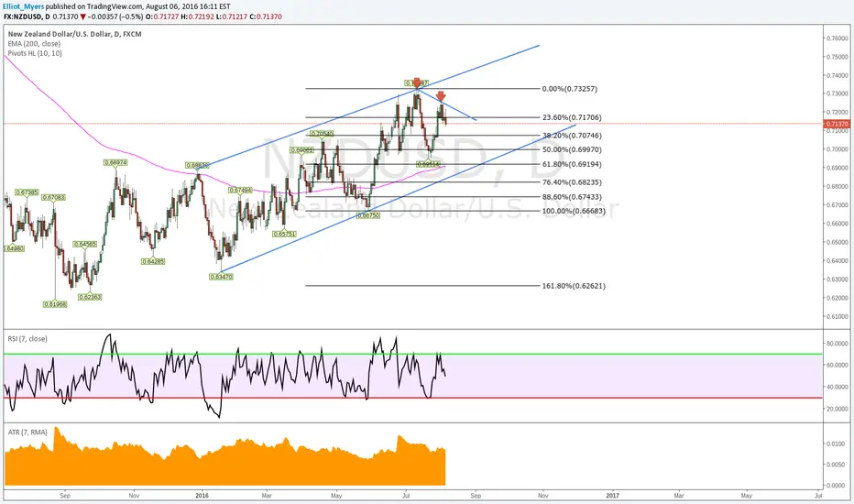
Task: Select the 0.61968 pivot low label
Action: click(x=55, y=304)
